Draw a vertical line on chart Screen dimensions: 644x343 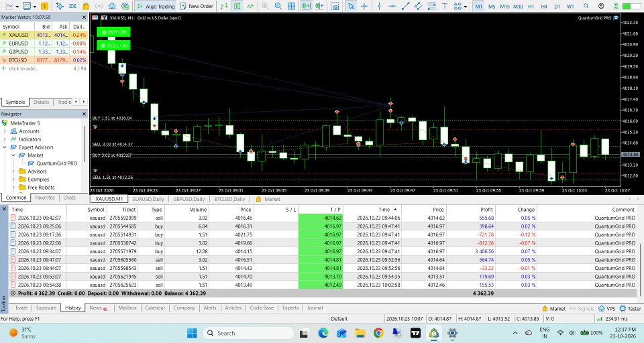(379, 6)
